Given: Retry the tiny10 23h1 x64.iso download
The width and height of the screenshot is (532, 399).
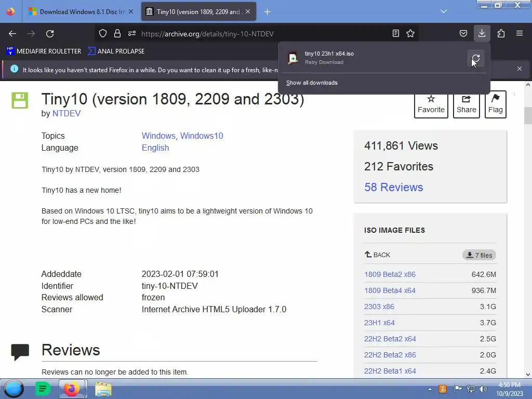Looking at the screenshot, I should click(476, 58).
